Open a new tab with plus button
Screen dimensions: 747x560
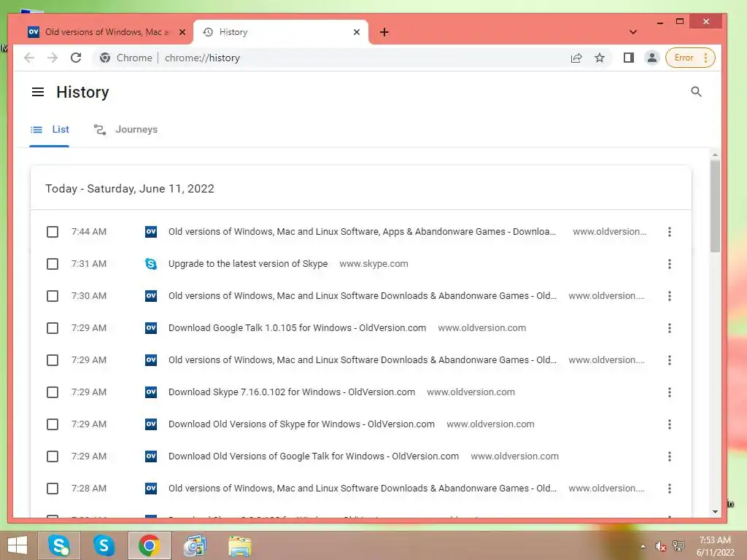click(384, 32)
